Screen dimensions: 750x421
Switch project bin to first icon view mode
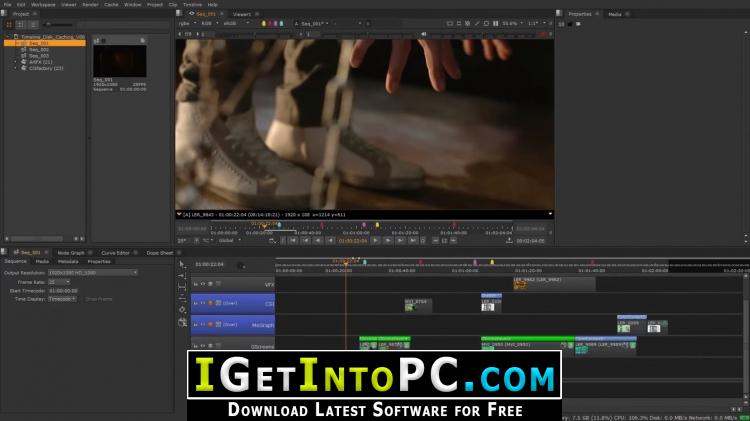tap(9, 24)
